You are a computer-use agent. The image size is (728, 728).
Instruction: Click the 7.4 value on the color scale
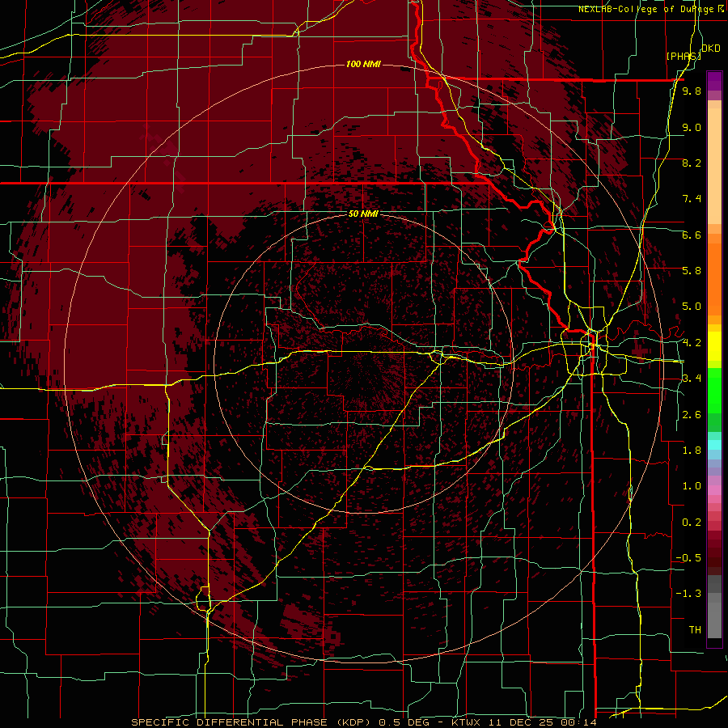692,199
